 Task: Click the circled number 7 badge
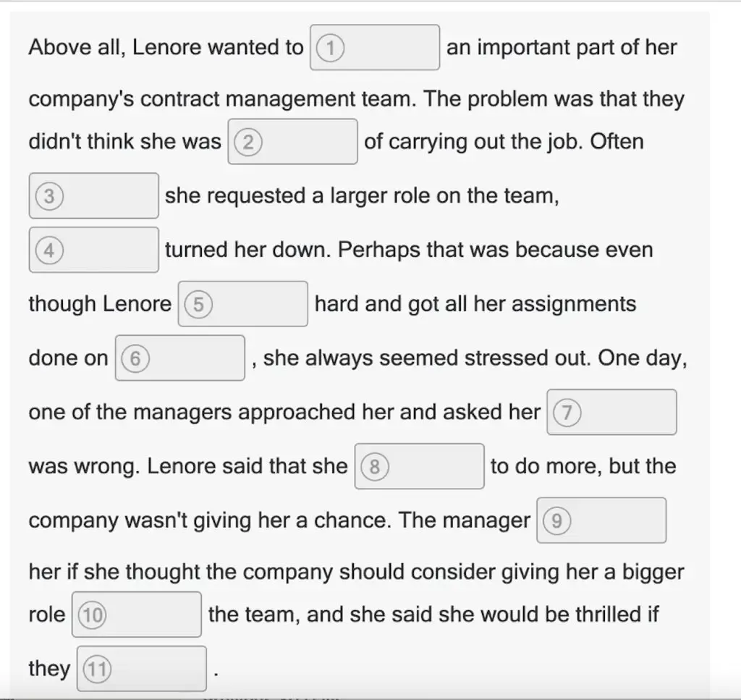567,413
